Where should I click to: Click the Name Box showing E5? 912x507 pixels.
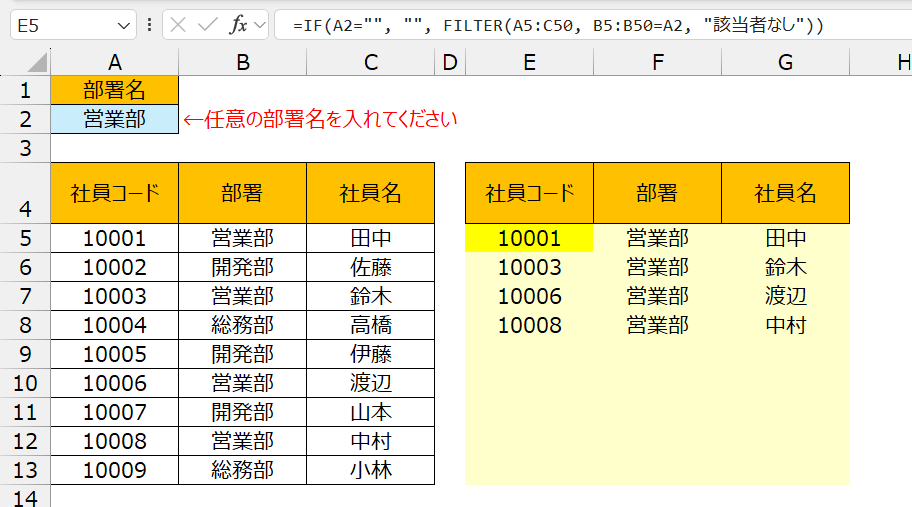[60, 25]
